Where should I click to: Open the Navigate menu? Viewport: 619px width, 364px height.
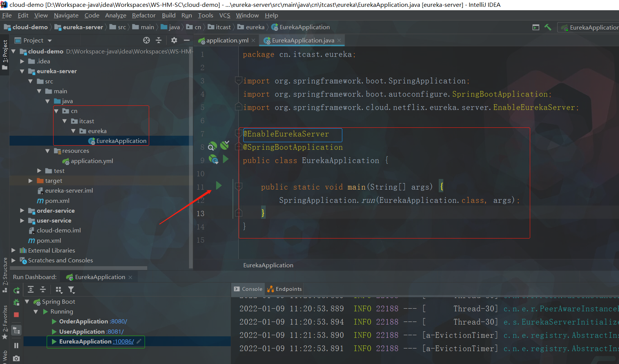click(x=66, y=16)
